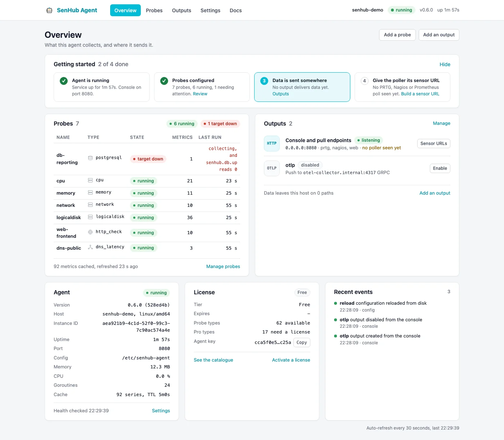Click the running status pill in the header
504x440 pixels.
401,10
